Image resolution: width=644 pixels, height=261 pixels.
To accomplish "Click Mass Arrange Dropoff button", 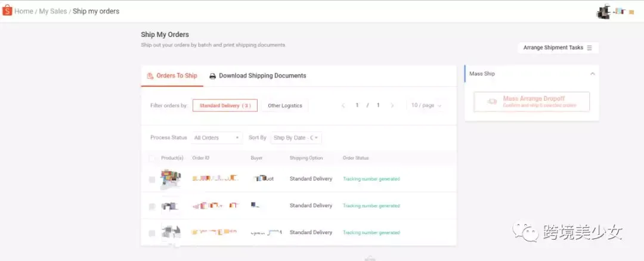I will point(532,102).
